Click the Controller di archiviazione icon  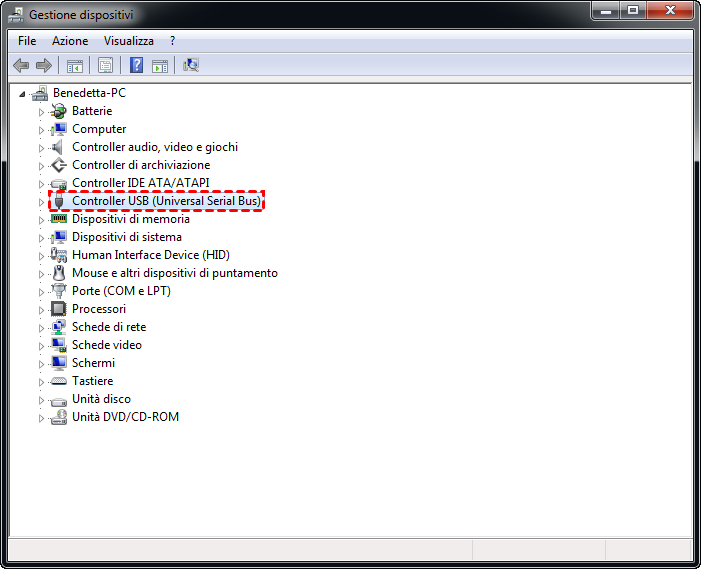[59, 165]
